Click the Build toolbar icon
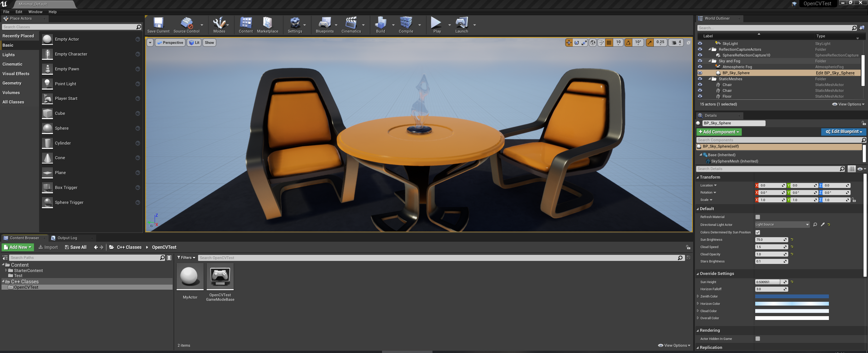This screenshot has width=868, height=353. (381, 23)
